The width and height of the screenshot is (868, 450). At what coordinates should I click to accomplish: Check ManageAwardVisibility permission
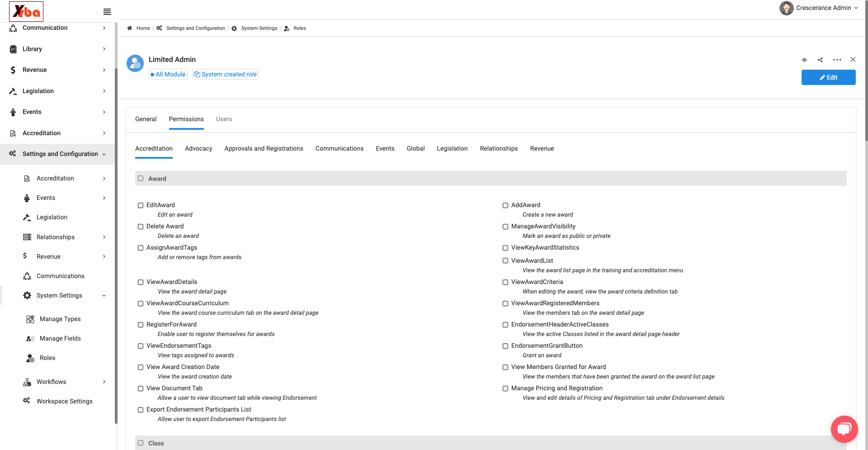pos(505,227)
